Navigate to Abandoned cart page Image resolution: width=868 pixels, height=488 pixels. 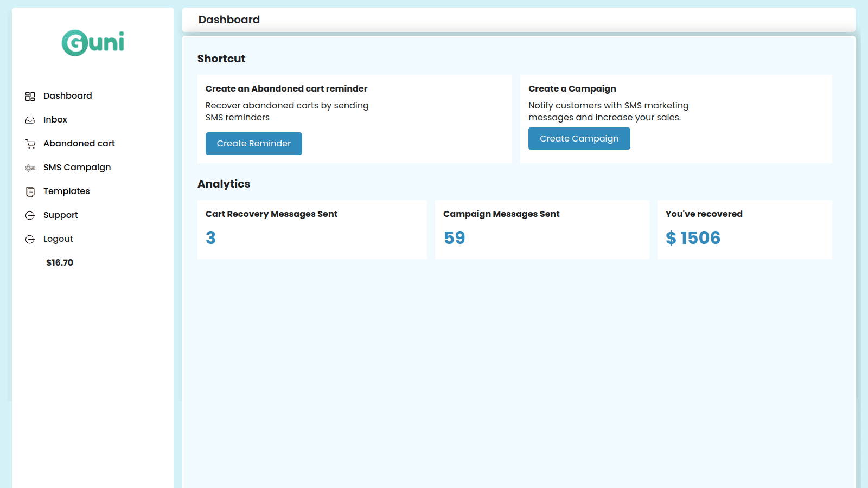[79, 143]
